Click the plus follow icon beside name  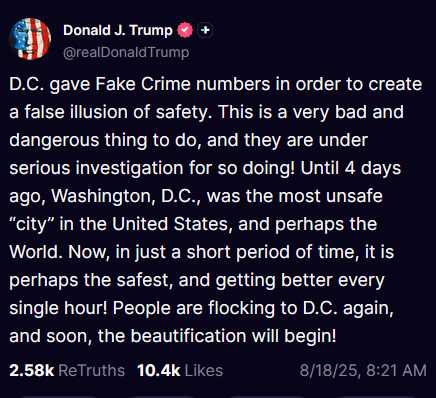[206, 30]
